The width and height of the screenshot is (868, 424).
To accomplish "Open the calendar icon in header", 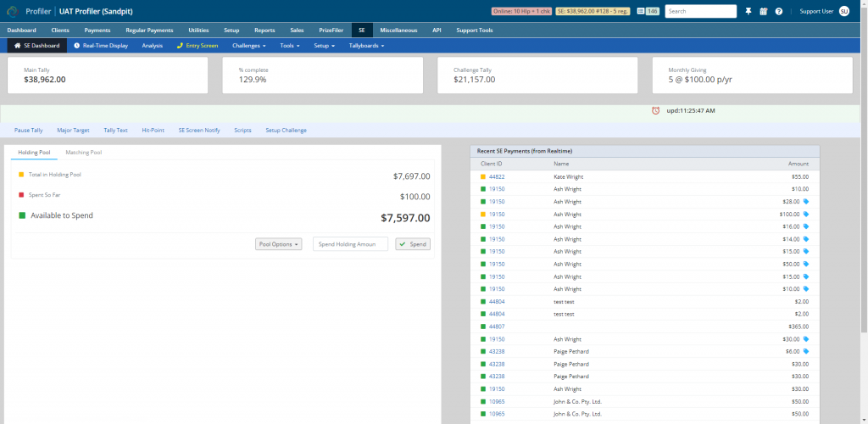I will (764, 11).
